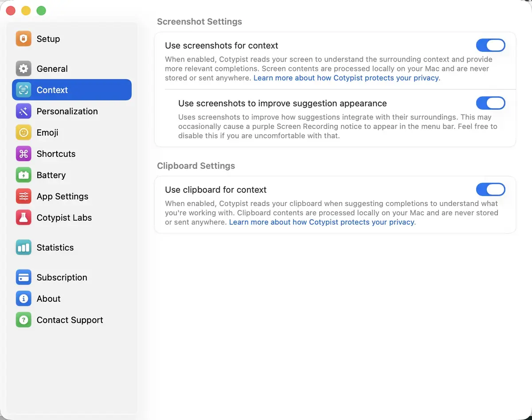The width and height of the screenshot is (532, 420).
Task: Click the blue About info icon
Action: pyautogui.click(x=23, y=299)
